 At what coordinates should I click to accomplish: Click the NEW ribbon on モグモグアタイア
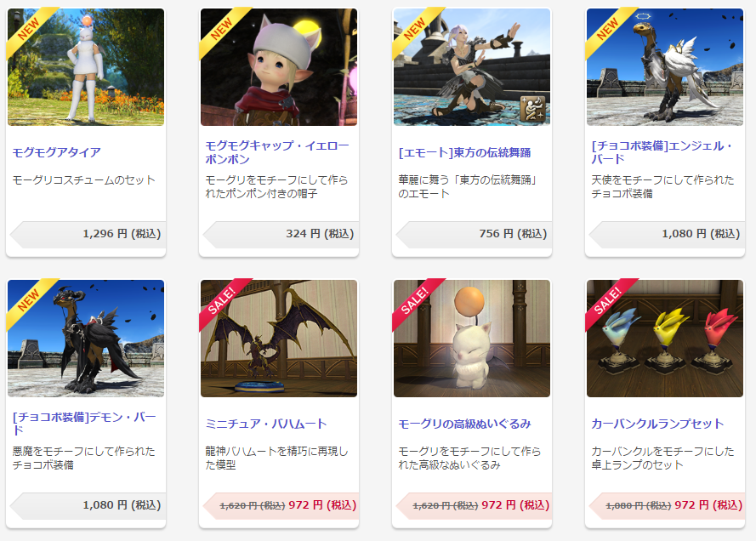28,29
